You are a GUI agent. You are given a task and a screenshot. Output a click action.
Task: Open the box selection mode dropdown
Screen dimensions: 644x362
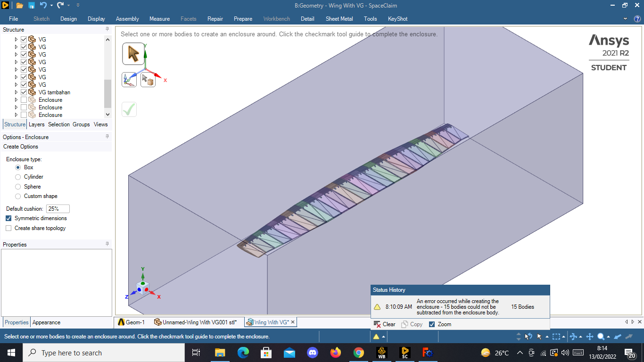coord(564,337)
